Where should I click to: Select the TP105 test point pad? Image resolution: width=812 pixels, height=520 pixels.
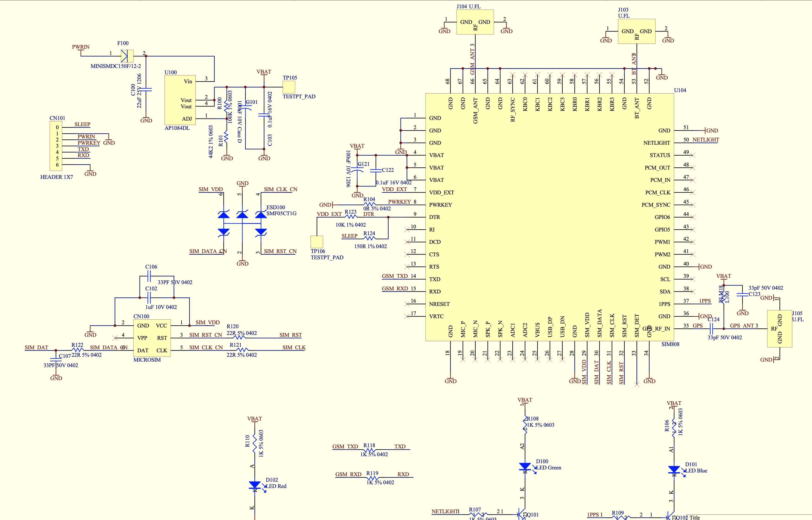coord(289,87)
